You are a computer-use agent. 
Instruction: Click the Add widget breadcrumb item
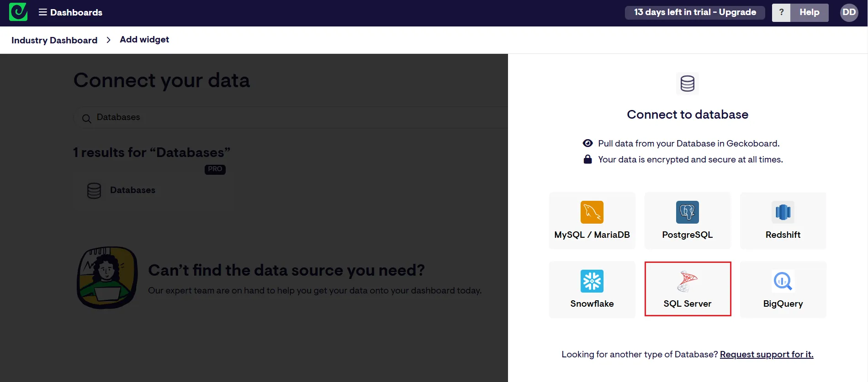click(144, 40)
